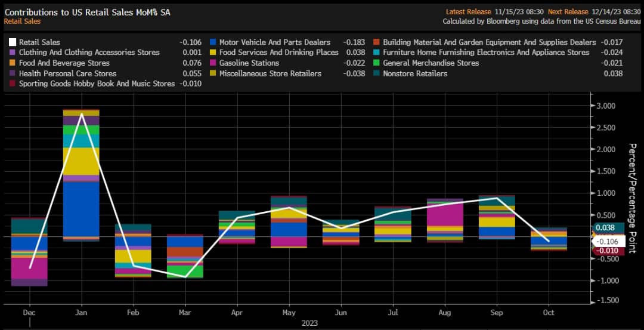
Task: Toggle the Clothing And Clothing Accessories Stores series
Action: (89, 53)
